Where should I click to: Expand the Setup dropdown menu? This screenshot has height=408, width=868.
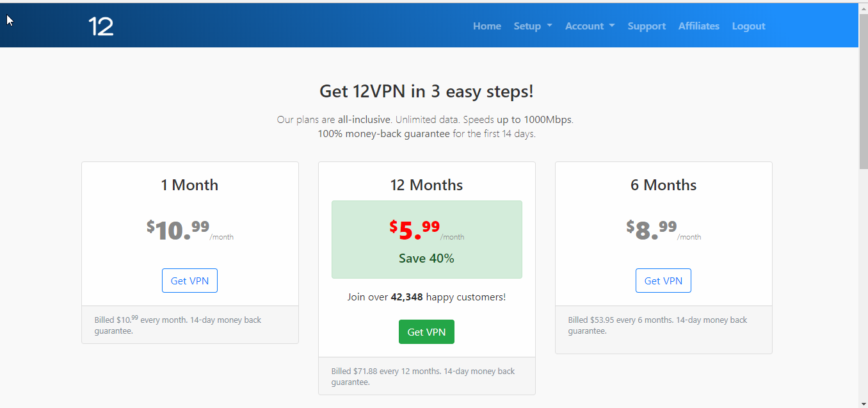(x=533, y=26)
